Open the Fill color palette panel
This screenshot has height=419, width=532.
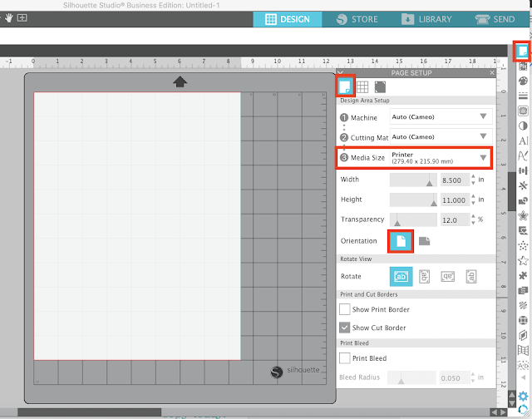(x=523, y=81)
